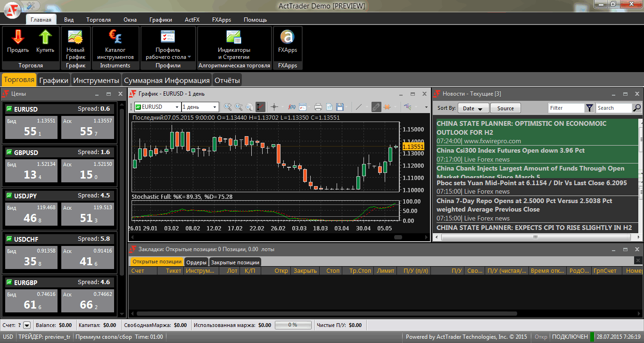Click the orange delete drawings icon
The height and width of the screenshot is (343, 644).
(387, 107)
